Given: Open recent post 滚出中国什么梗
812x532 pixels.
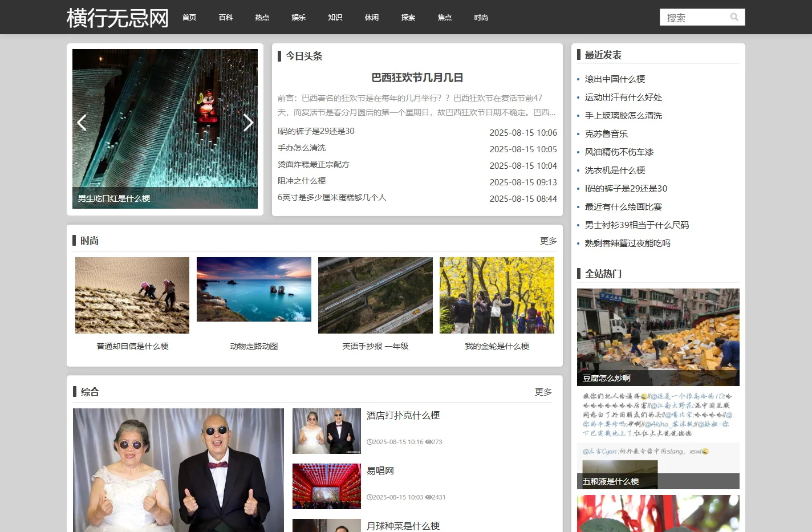Looking at the screenshot, I should click(x=615, y=79).
